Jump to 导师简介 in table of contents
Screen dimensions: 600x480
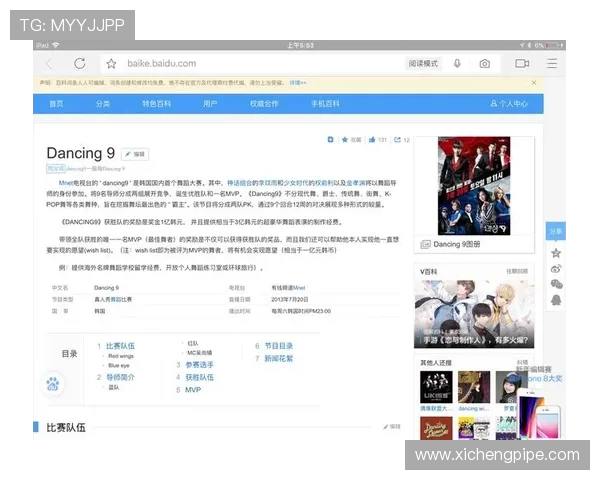(120, 377)
